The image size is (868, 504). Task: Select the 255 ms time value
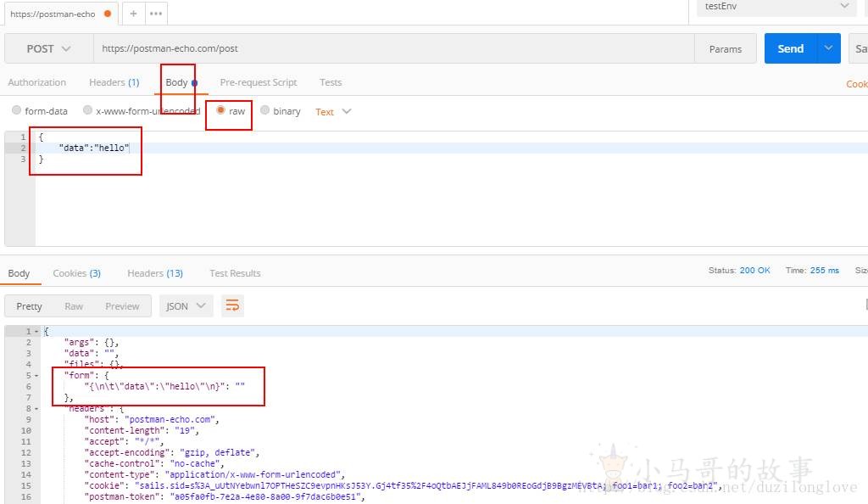point(824,271)
